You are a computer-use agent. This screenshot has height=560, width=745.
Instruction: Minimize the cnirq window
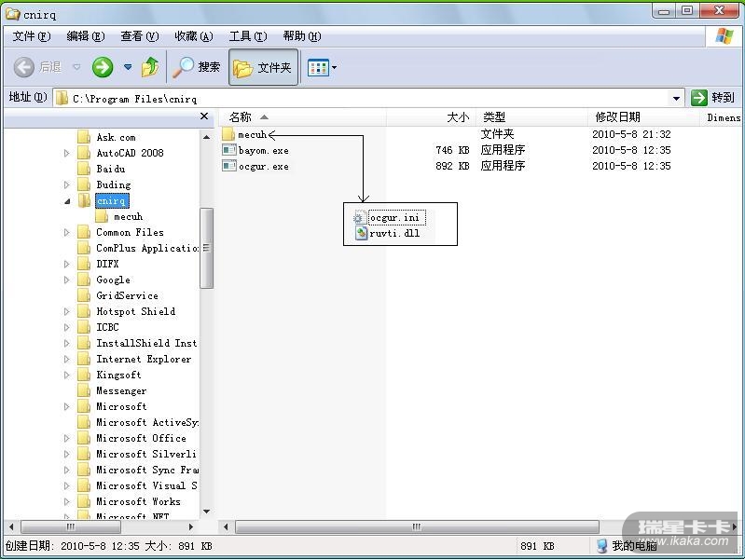pyautogui.click(x=664, y=11)
